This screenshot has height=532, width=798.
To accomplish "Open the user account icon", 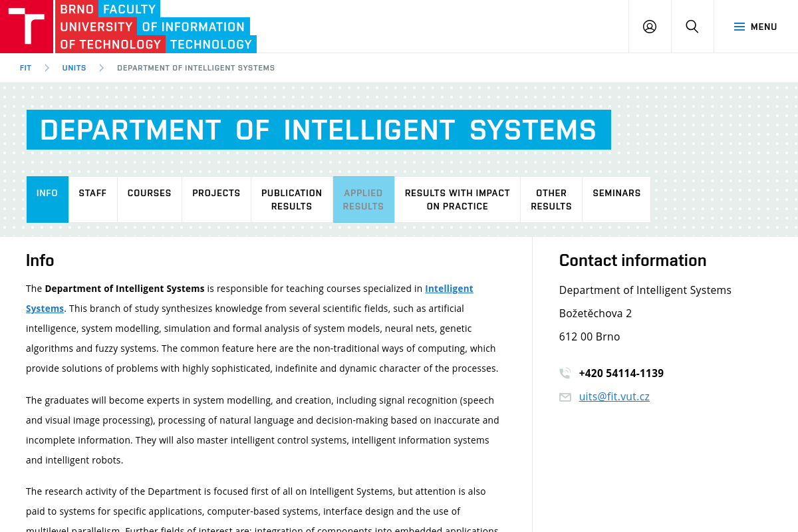I will [650, 27].
